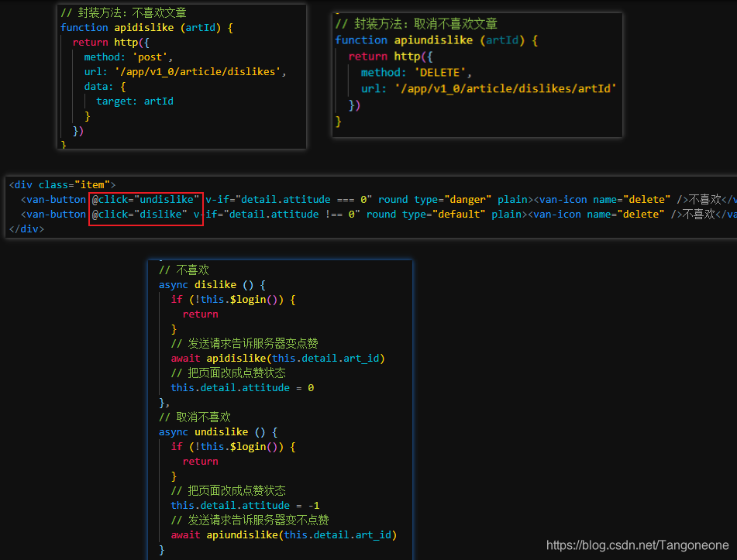This screenshot has height=560, width=737.
Task: Click the url '/app/v1_0/article/dislikes' string
Action: (198, 72)
